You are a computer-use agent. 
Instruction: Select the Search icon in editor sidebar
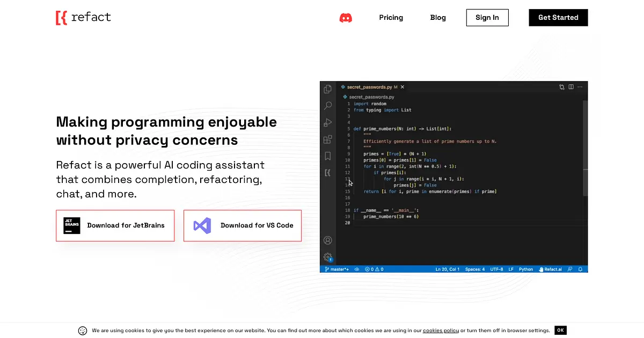(x=327, y=106)
